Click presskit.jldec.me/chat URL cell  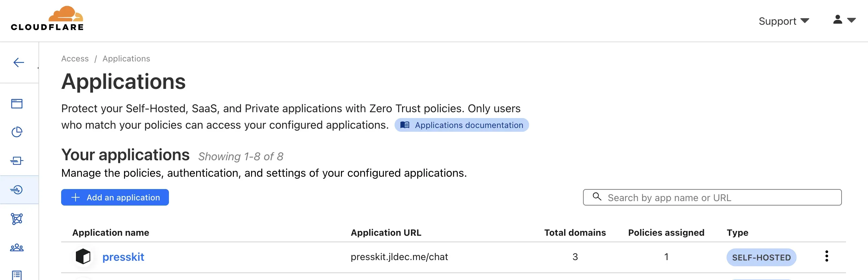(x=399, y=257)
